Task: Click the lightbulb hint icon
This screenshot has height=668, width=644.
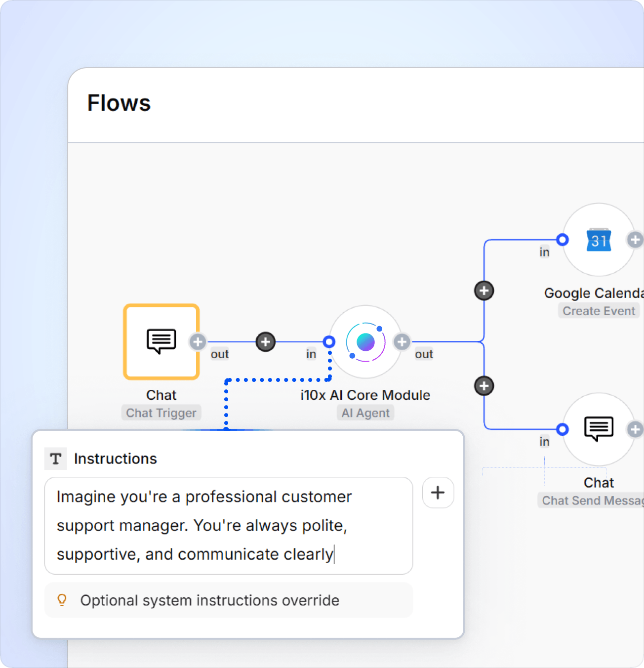Action: tap(62, 600)
